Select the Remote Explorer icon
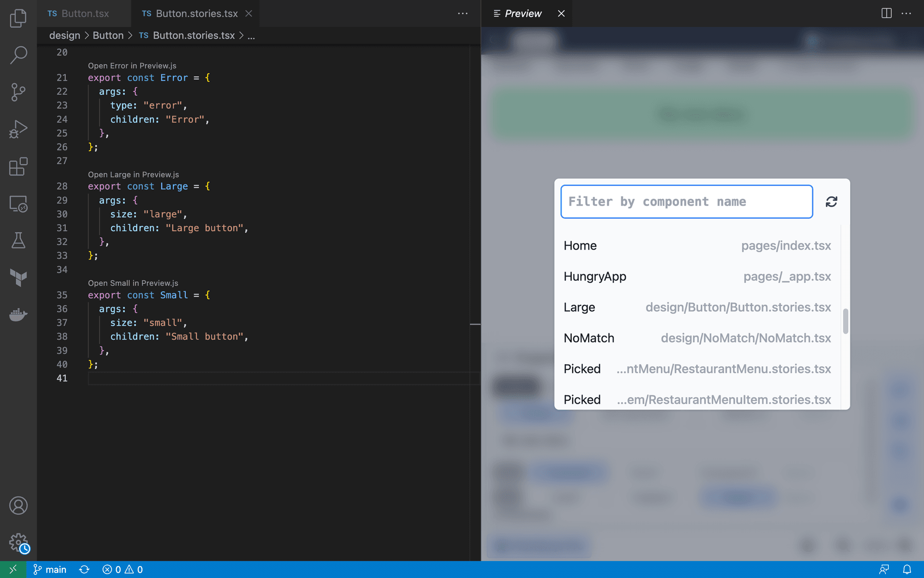Screen dimensions: 924x578 [x=18, y=204]
